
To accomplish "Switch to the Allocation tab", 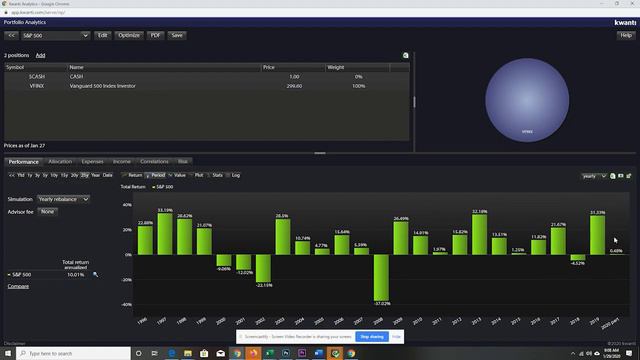I will coord(60,162).
